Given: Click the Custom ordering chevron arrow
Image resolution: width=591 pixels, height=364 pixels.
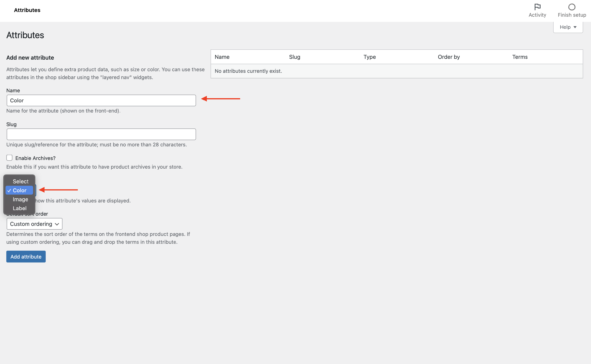Looking at the screenshot, I should click(x=57, y=224).
